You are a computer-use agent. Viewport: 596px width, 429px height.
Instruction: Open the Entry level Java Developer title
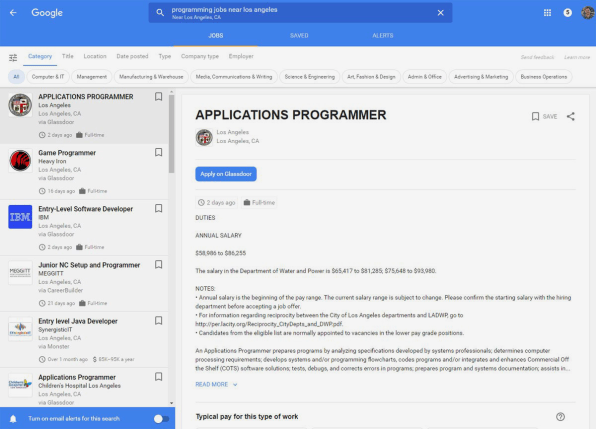tap(78, 321)
